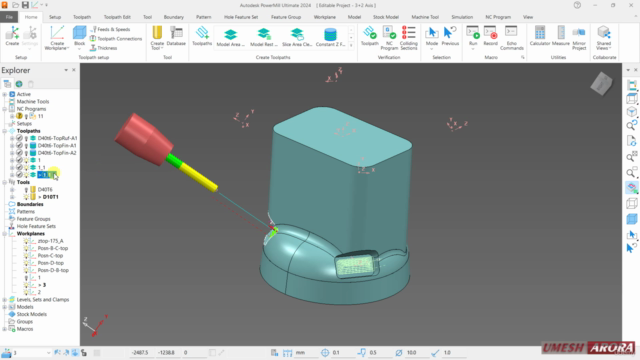Open the File menu

(x=9, y=17)
